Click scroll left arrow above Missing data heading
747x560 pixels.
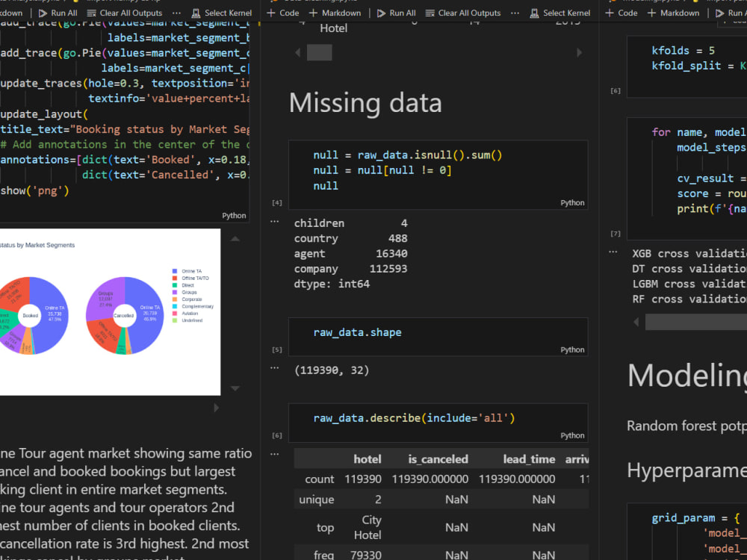click(x=298, y=52)
